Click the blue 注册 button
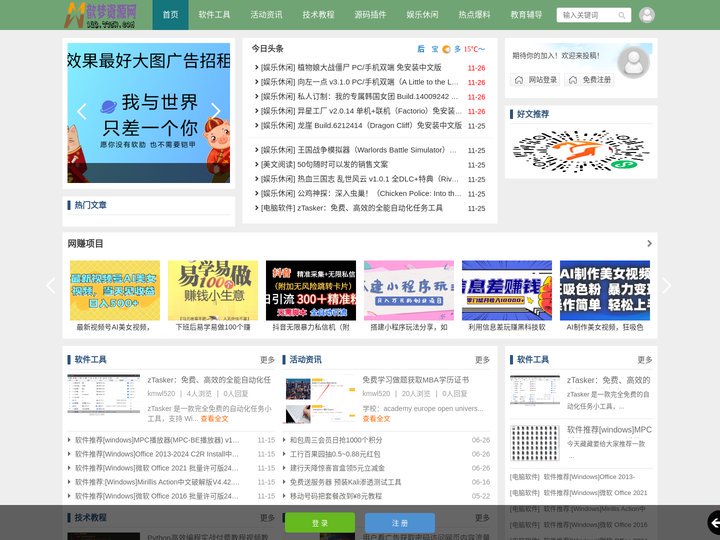The width and height of the screenshot is (720, 540). click(x=400, y=523)
